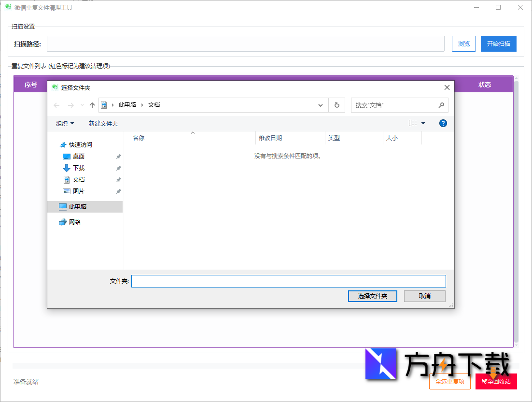Click inside the 文件夹 name input field

[289, 281]
